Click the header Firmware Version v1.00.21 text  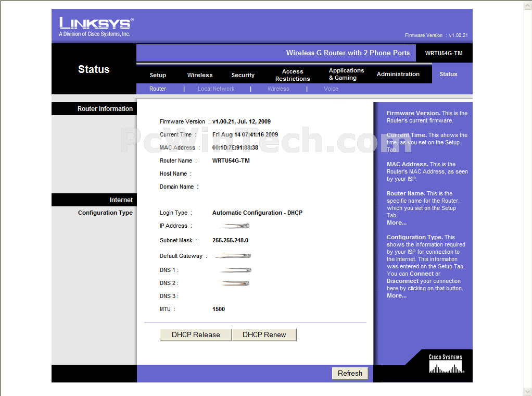tap(436, 35)
